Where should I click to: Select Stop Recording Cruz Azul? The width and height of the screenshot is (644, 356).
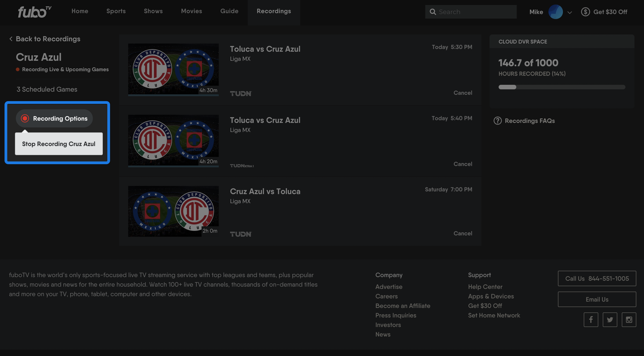[x=59, y=144]
